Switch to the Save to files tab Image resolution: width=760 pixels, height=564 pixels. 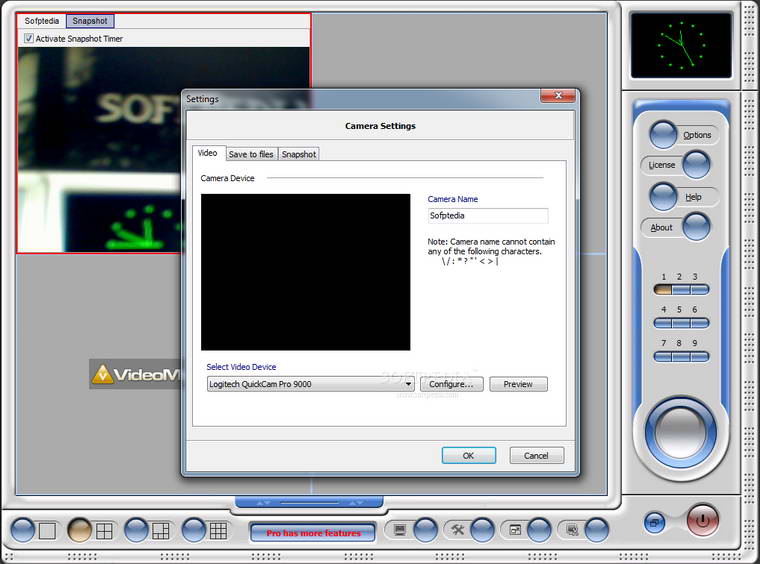pyautogui.click(x=251, y=154)
